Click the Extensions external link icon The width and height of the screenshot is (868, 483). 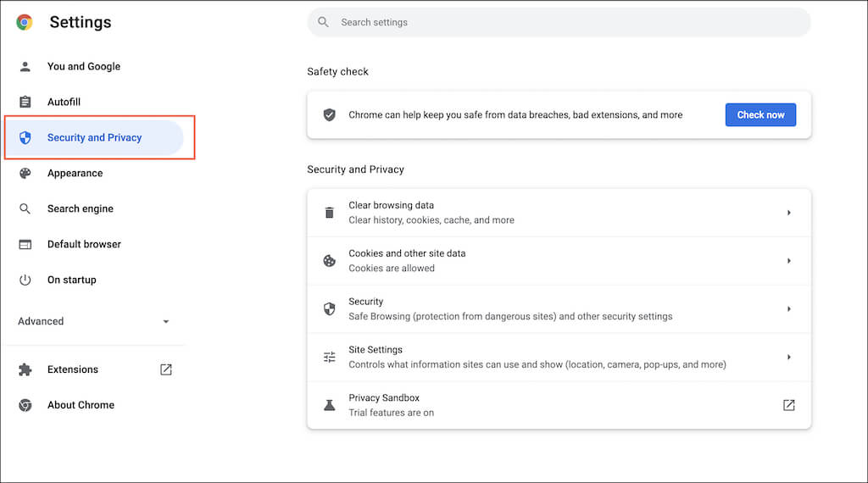point(166,369)
